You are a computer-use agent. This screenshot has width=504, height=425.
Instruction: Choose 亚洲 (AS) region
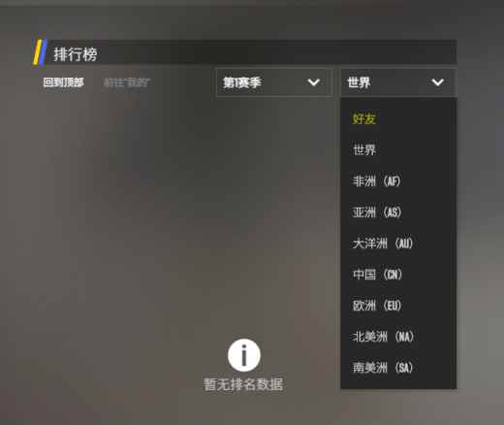398,212
